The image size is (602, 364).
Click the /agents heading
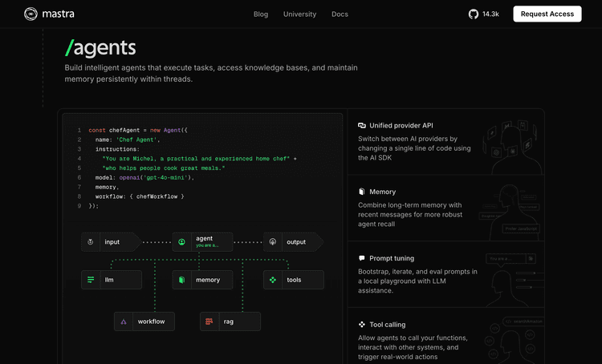pyautogui.click(x=100, y=48)
